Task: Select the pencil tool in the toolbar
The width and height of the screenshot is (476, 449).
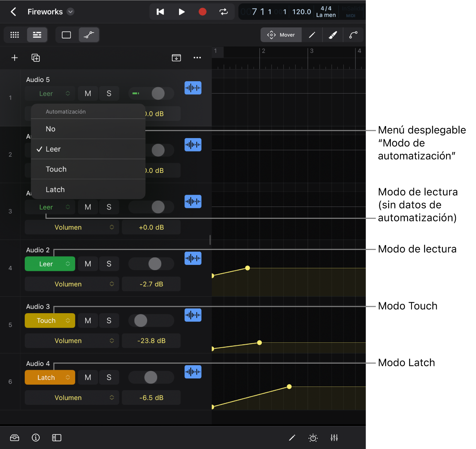Action: tap(312, 35)
